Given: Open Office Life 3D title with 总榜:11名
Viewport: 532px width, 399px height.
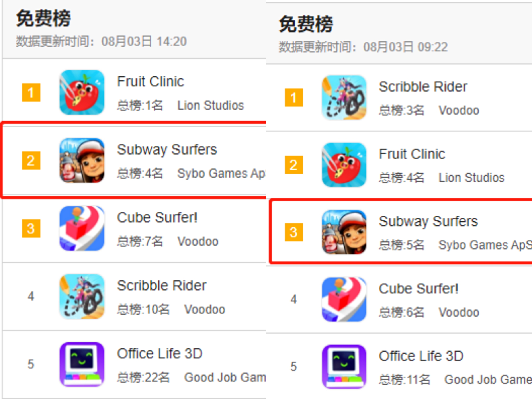Looking at the screenshot, I should pyautogui.click(x=421, y=356).
